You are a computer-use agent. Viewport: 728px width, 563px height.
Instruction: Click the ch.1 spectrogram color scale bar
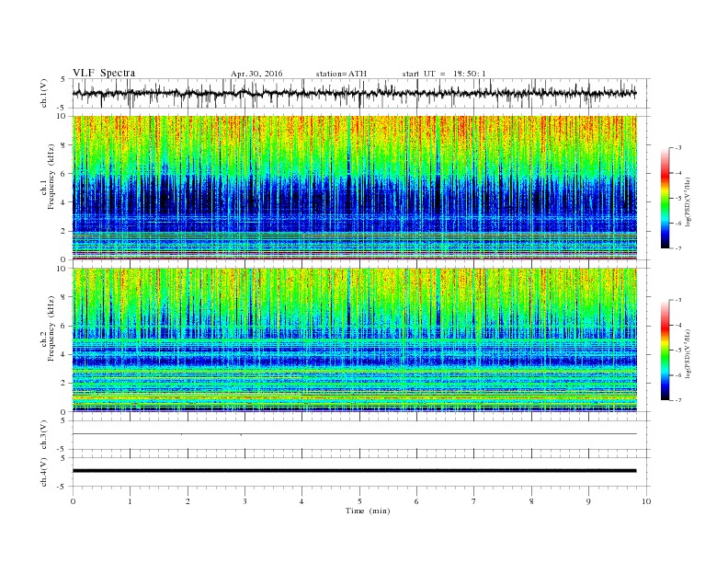click(x=665, y=198)
